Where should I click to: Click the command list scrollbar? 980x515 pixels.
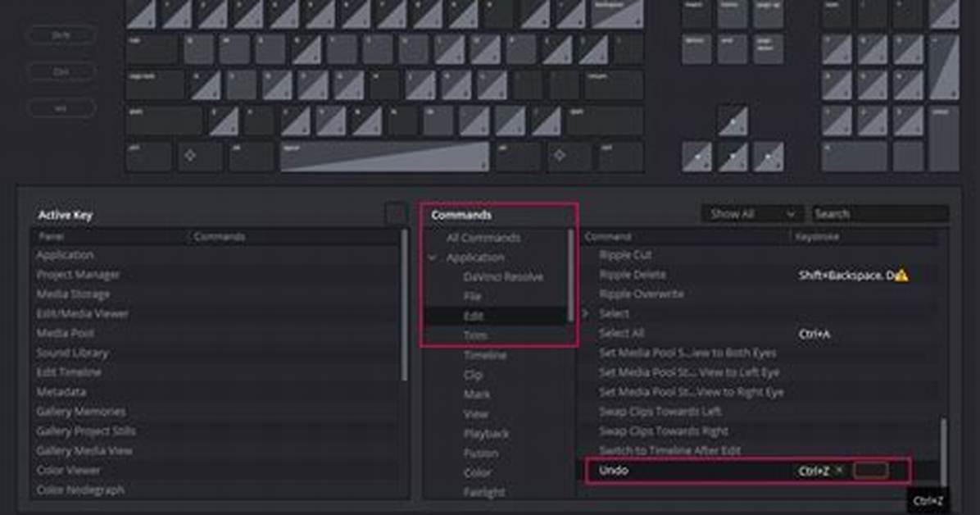(x=943, y=453)
